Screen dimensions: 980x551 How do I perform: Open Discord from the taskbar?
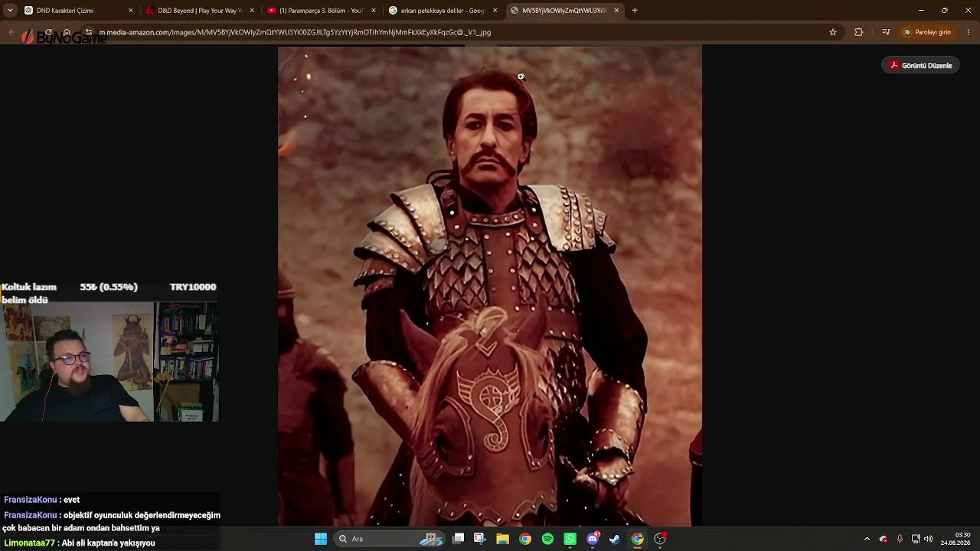pyautogui.click(x=593, y=539)
